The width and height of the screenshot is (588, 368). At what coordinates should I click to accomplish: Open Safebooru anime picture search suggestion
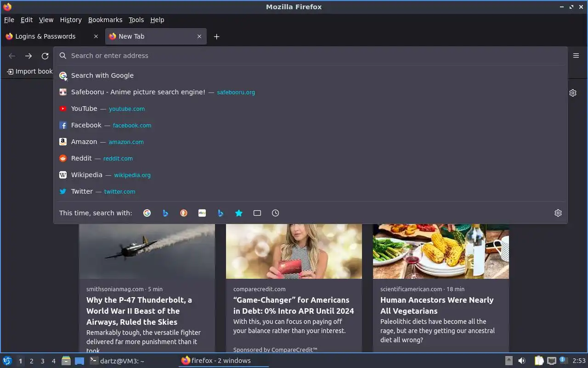click(311, 92)
